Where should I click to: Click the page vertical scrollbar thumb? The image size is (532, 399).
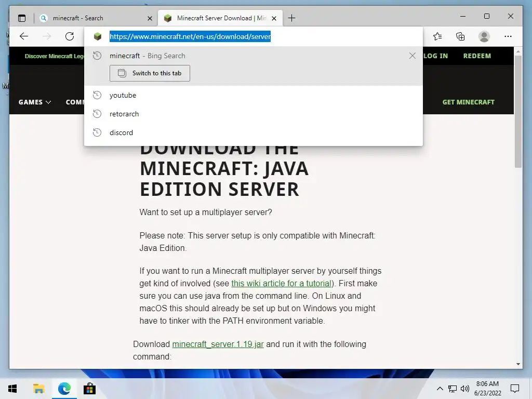tap(518, 111)
